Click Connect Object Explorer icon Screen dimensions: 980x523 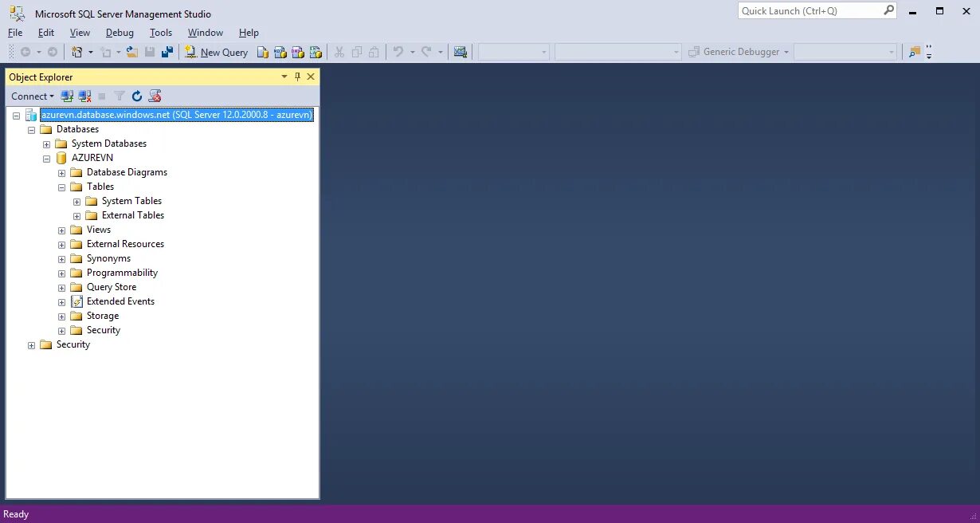(x=67, y=96)
